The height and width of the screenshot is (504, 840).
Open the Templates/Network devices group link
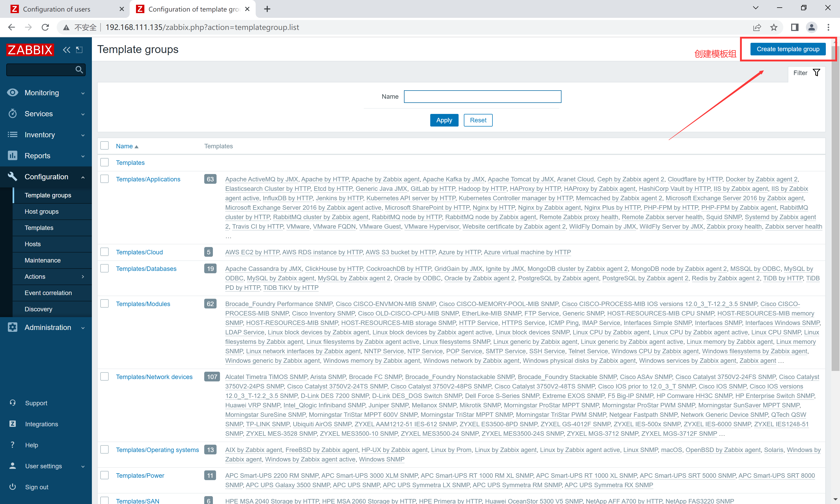click(154, 377)
